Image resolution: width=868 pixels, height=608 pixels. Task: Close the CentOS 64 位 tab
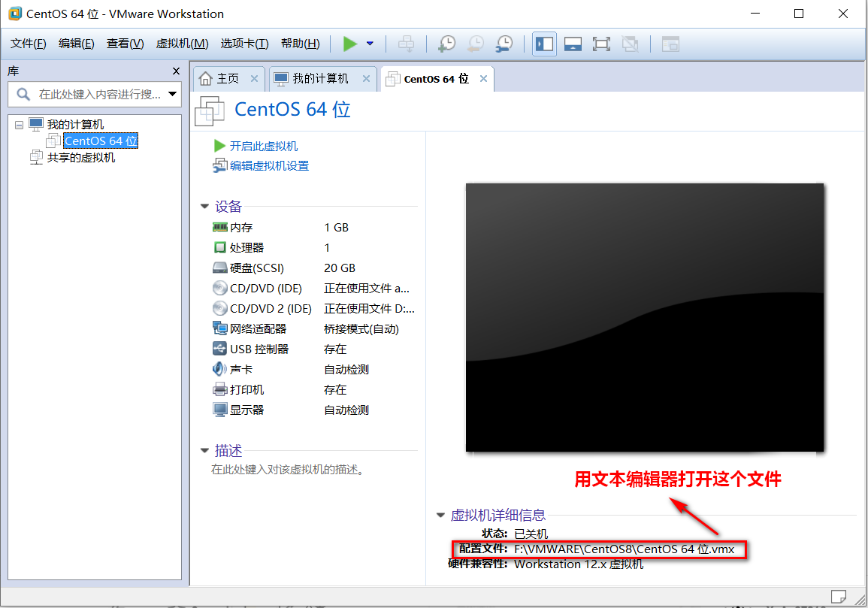pos(483,79)
